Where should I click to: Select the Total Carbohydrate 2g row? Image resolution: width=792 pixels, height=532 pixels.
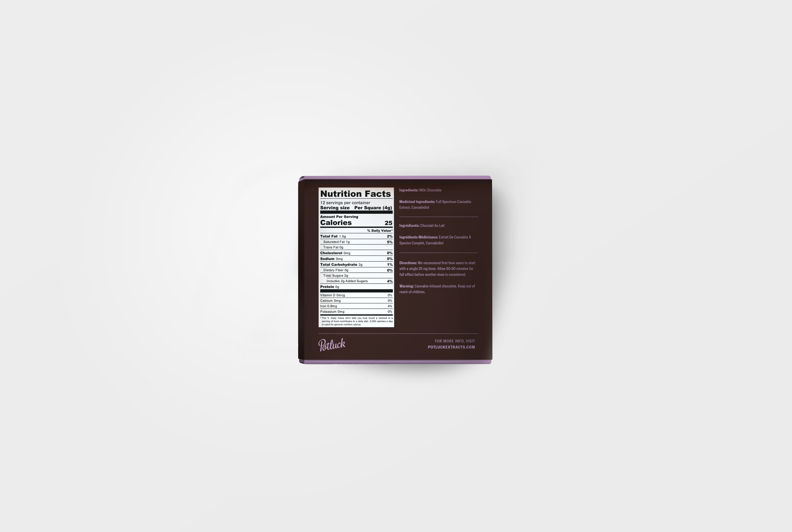click(356, 265)
